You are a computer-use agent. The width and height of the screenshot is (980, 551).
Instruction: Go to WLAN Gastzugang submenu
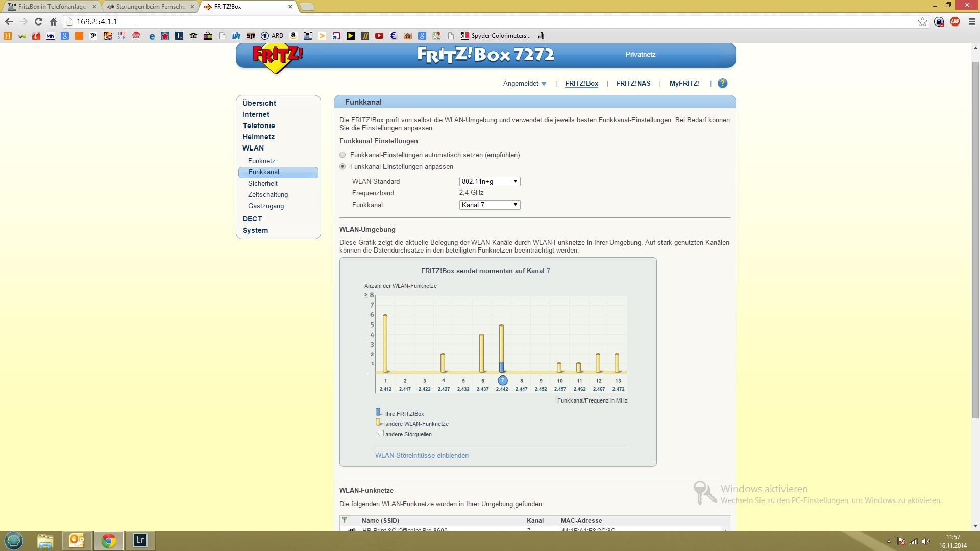click(266, 206)
